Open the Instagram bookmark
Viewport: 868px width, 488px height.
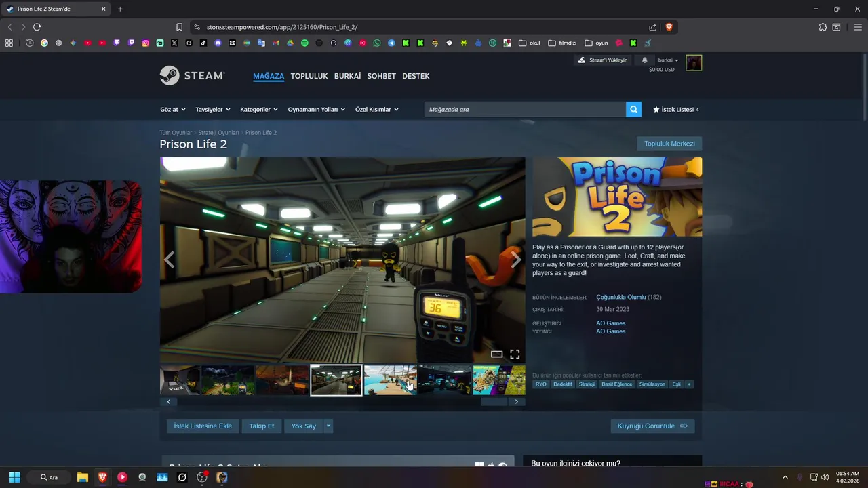click(x=145, y=43)
